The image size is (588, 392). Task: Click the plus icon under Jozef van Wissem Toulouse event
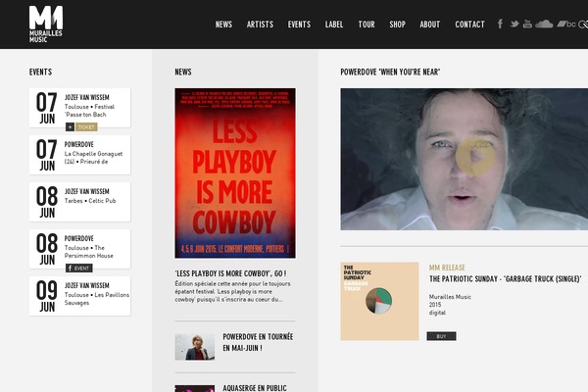(x=70, y=127)
